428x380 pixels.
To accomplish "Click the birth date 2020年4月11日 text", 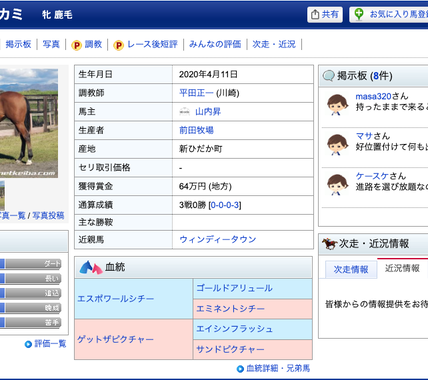I will coord(208,74).
